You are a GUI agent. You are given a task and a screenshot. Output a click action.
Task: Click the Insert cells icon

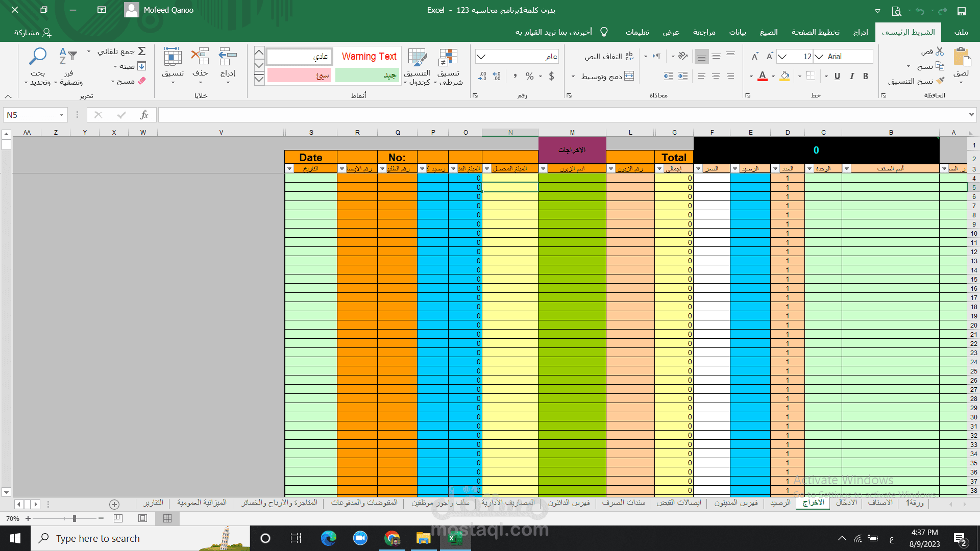pos(228,57)
